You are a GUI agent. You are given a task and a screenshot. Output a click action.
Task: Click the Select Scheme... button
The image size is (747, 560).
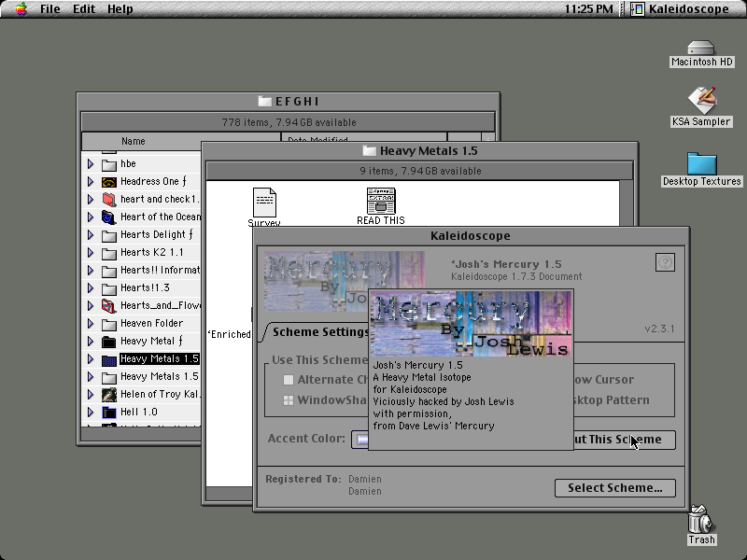pos(615,487)
